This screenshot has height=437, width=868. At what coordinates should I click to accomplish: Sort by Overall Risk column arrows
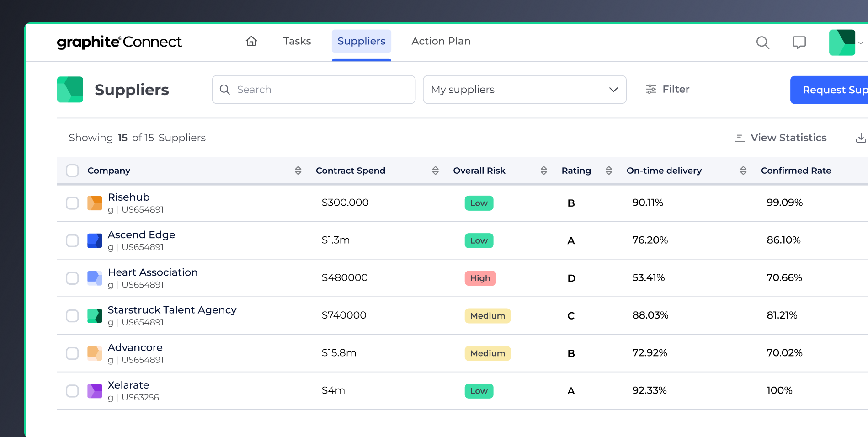coord(543,171)
